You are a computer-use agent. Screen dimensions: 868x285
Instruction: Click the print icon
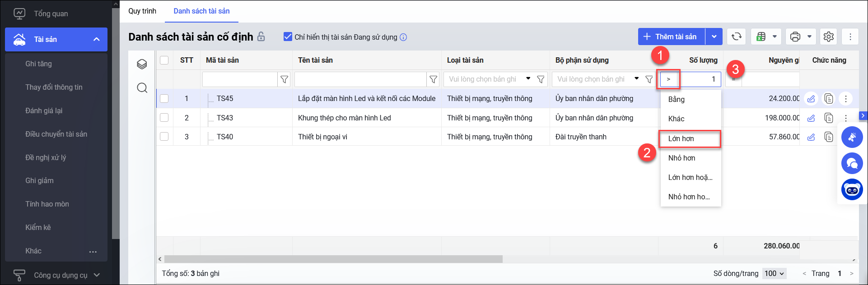795,37
